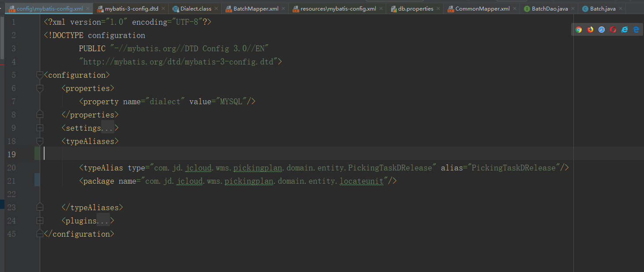Collapse the typeAliases element
644x272 pixels.
[x=40, y=141]
